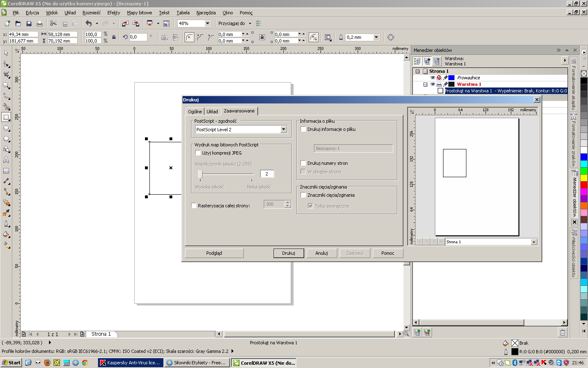Click the delete trash icon in Object Manager

(562, 333)
